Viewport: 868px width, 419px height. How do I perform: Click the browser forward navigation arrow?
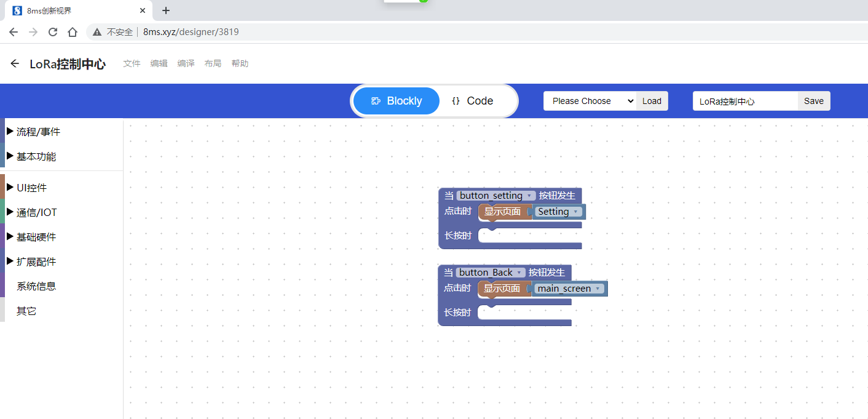click(x=33, y=32)
